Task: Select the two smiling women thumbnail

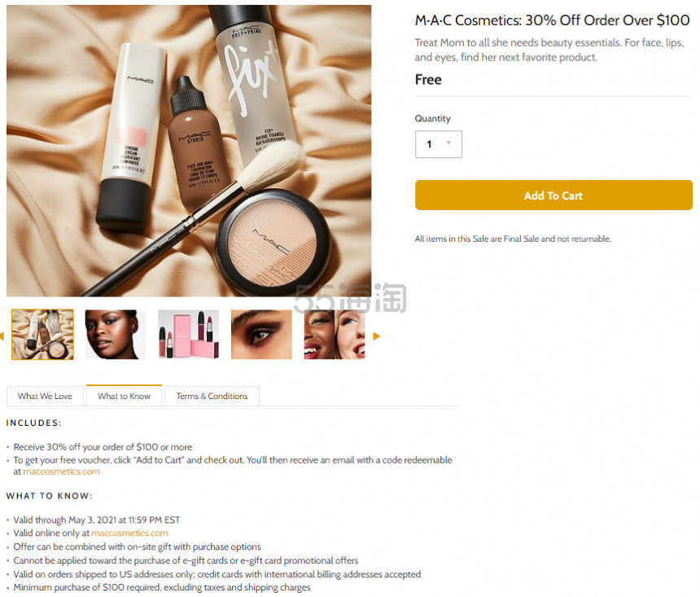Action: (x=335, y=334)
